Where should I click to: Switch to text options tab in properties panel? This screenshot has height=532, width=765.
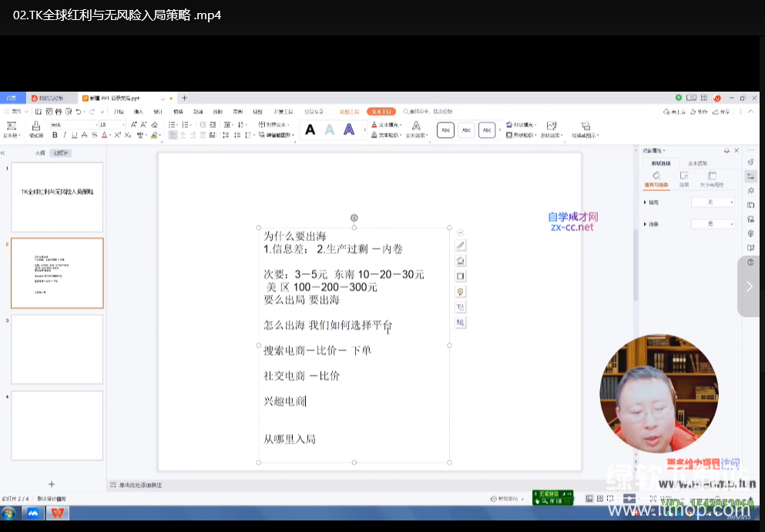[x=697, y=163]
